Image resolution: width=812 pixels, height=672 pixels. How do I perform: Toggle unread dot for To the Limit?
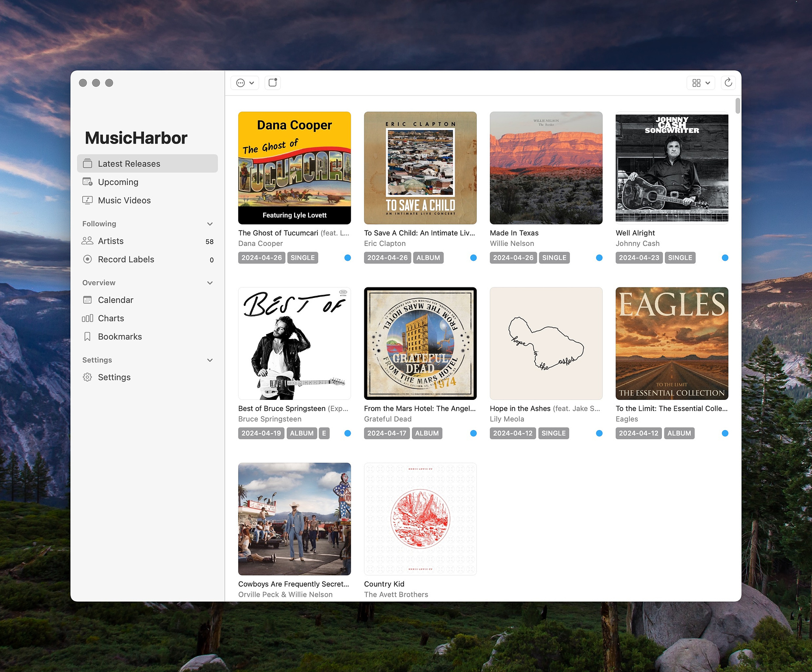725,433
